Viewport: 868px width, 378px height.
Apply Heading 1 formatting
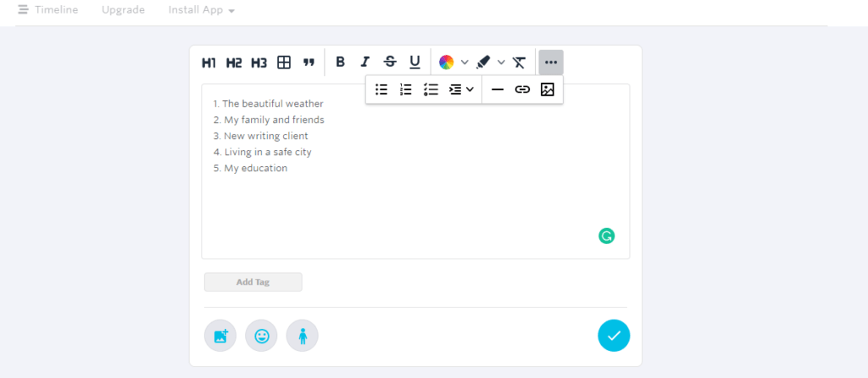click(209, 63)
